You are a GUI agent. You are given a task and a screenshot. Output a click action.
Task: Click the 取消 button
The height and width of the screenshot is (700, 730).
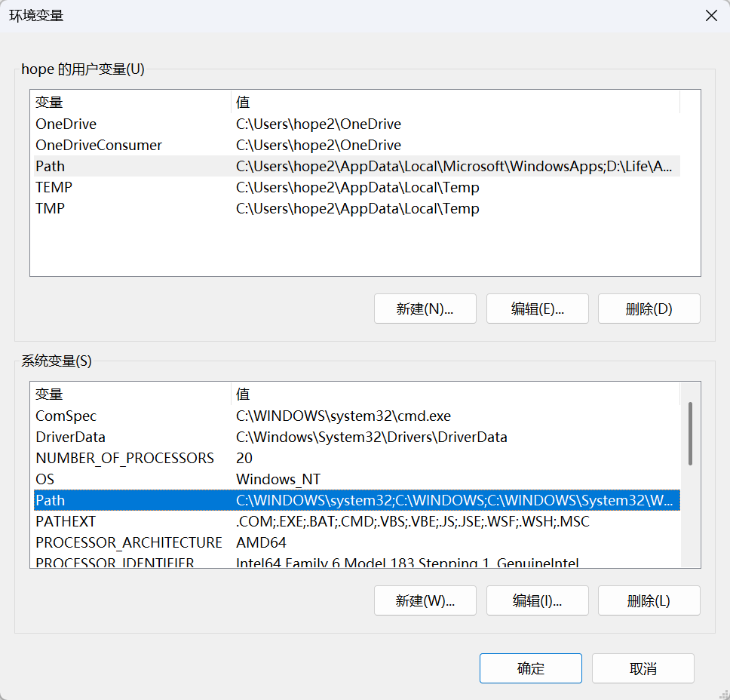point(643,668)
